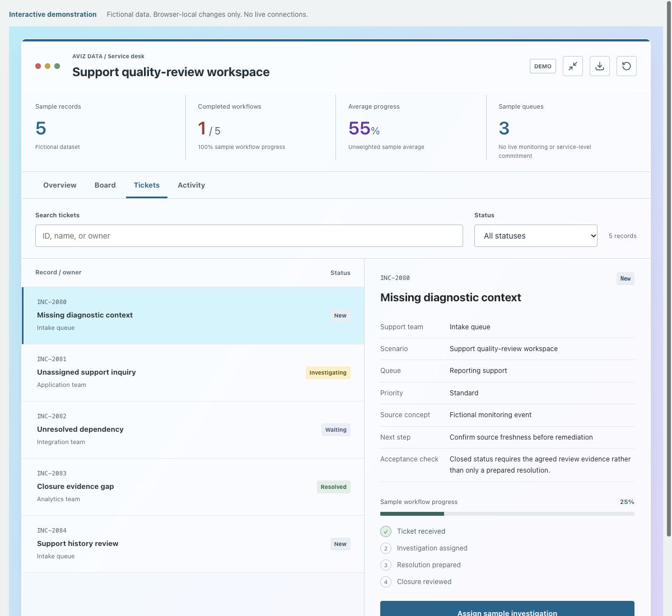Click the INC-2084 ticket ID

click(x=52, y=530)
